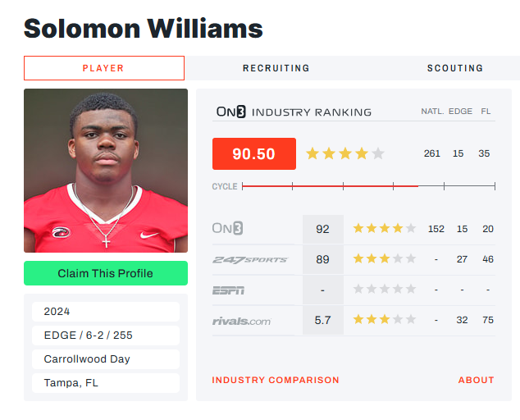Select the EDGE column header
Screen dimensions: 520x420
(460, 112)
